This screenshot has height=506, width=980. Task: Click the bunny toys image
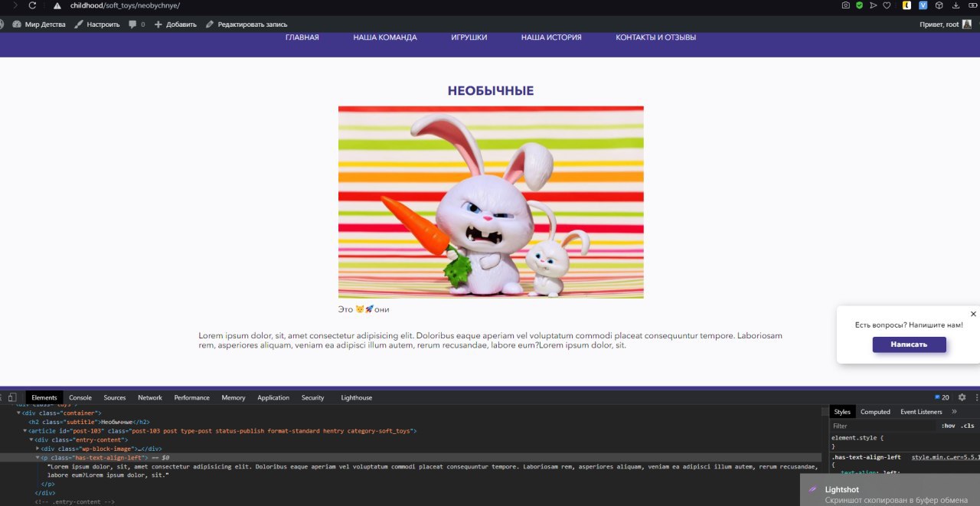tap(491, 202)
